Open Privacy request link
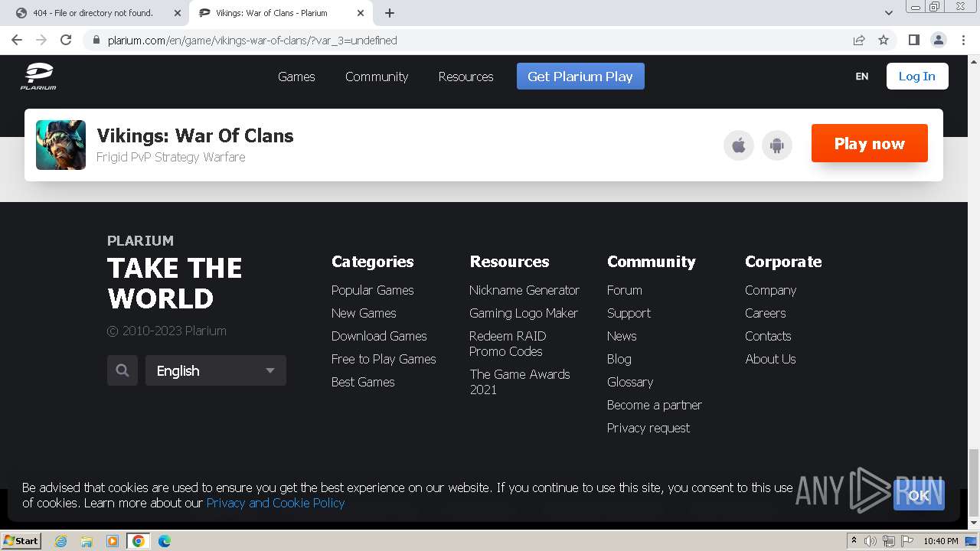 (648, 428)
